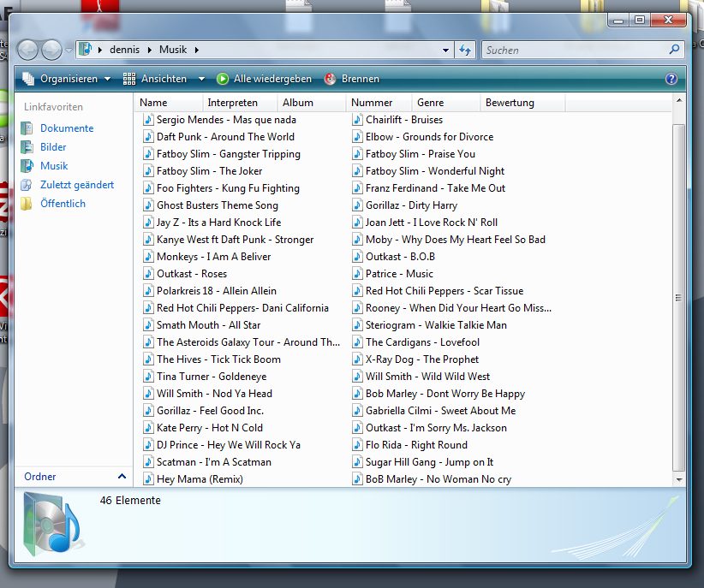Open Dokumente in Linkfavoriten
This screenshot has width=704, height=588.
coord(67,128)
